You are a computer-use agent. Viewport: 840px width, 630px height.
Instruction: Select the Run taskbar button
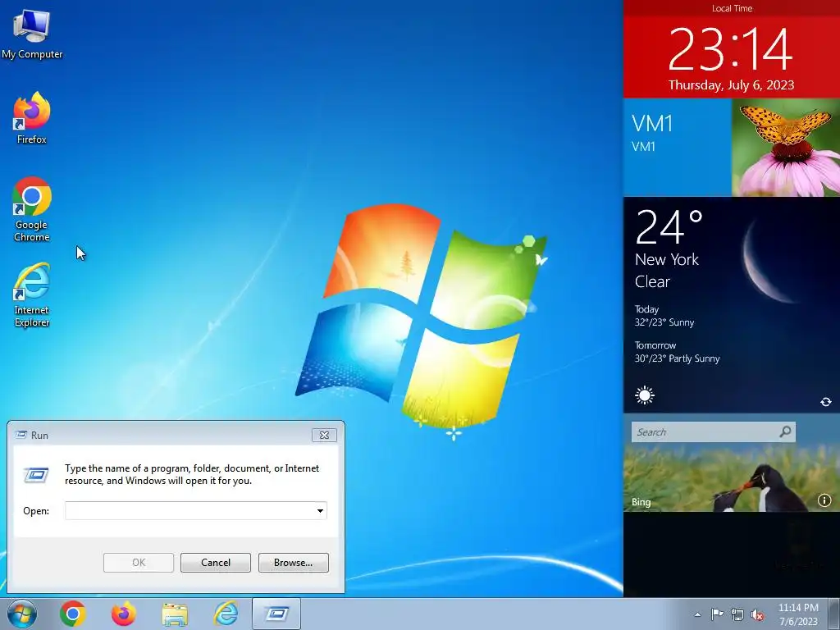coord(276,614)
